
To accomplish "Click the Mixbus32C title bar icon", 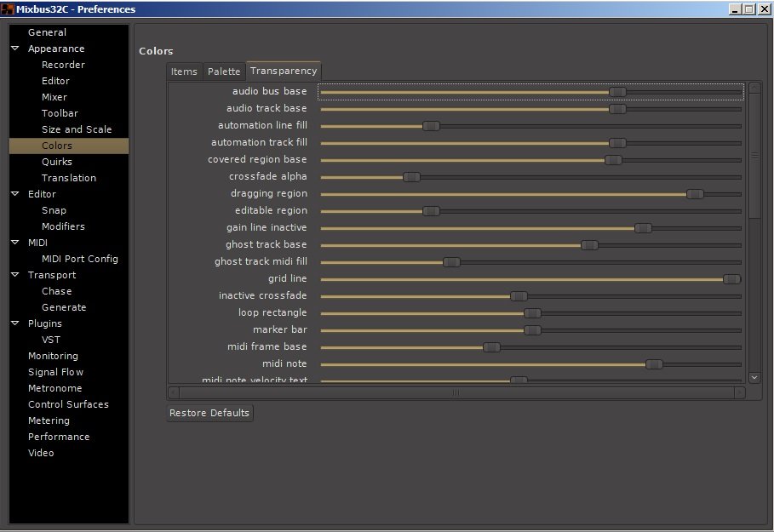I will (8, 9).
